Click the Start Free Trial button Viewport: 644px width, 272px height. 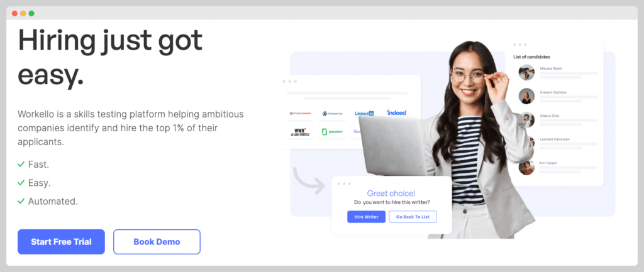(61, 242)
